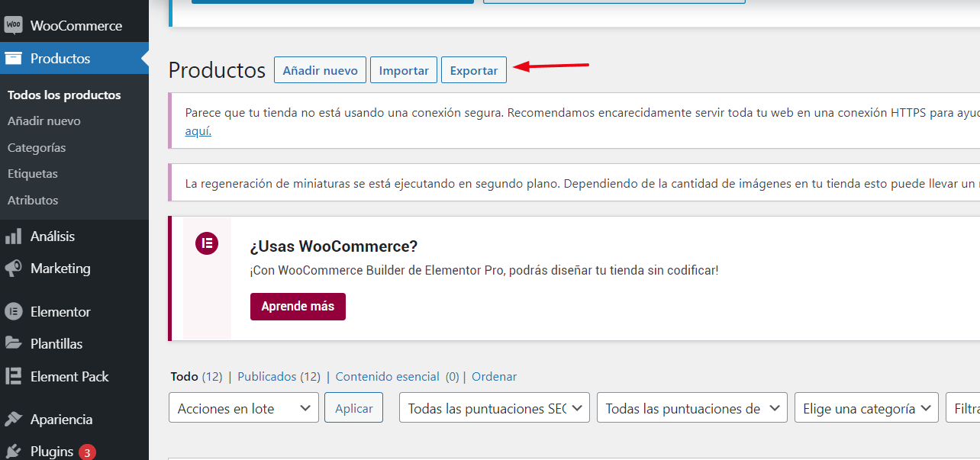Click the Exportar button
980x460 pixels.
click(x=474, y=70)
